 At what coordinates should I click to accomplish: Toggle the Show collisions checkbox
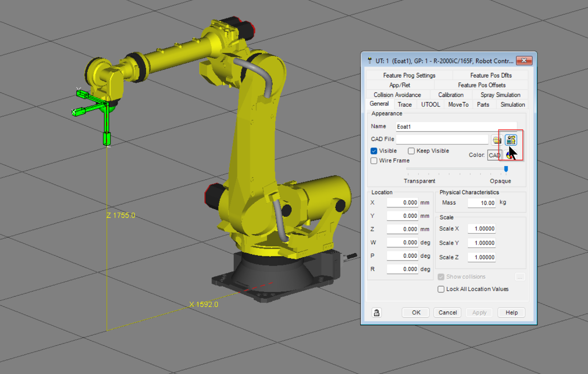tap(441, 277)
